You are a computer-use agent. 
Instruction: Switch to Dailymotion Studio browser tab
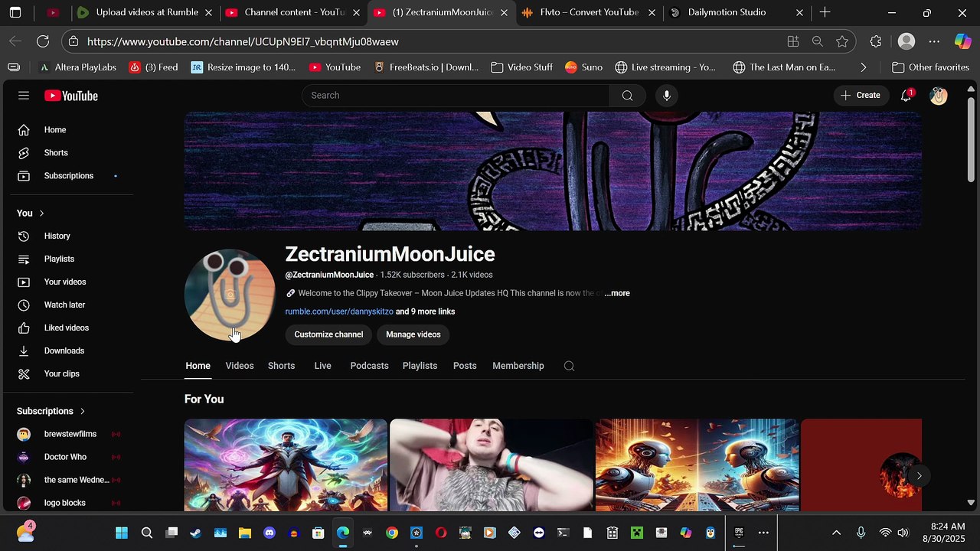(x=737, y=12)
